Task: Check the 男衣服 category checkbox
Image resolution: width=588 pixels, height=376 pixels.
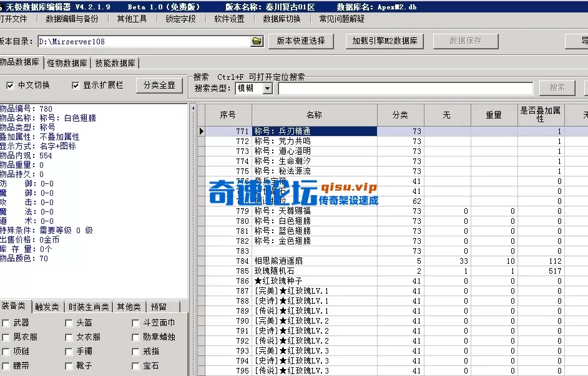Action: click(x=6, y=337)
